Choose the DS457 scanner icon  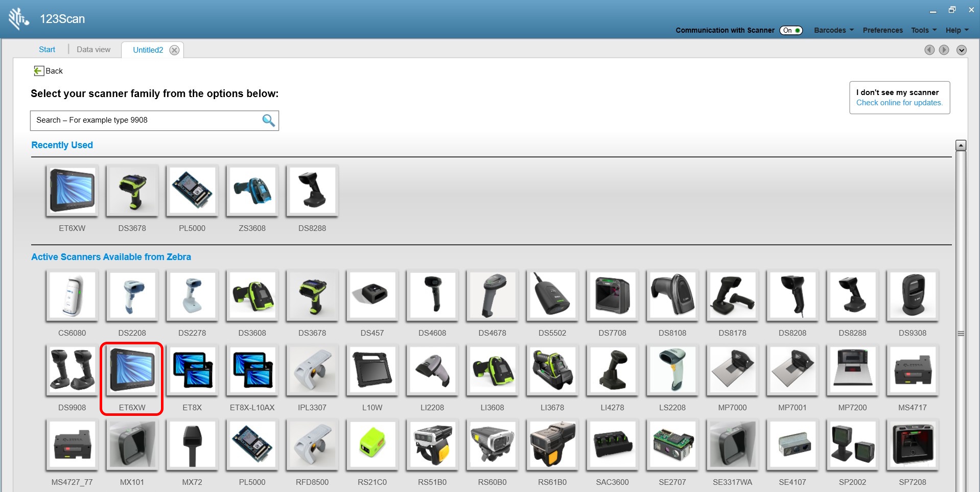372,295
